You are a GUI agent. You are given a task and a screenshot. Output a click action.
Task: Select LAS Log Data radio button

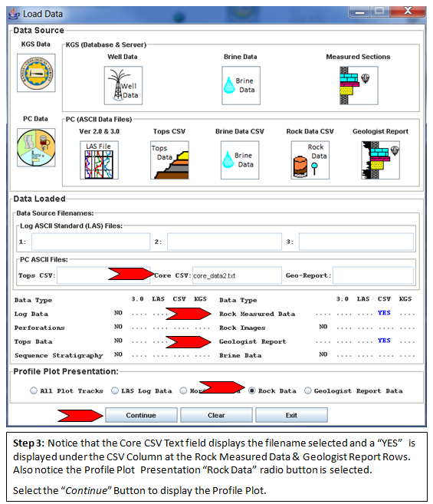[115, 390]
